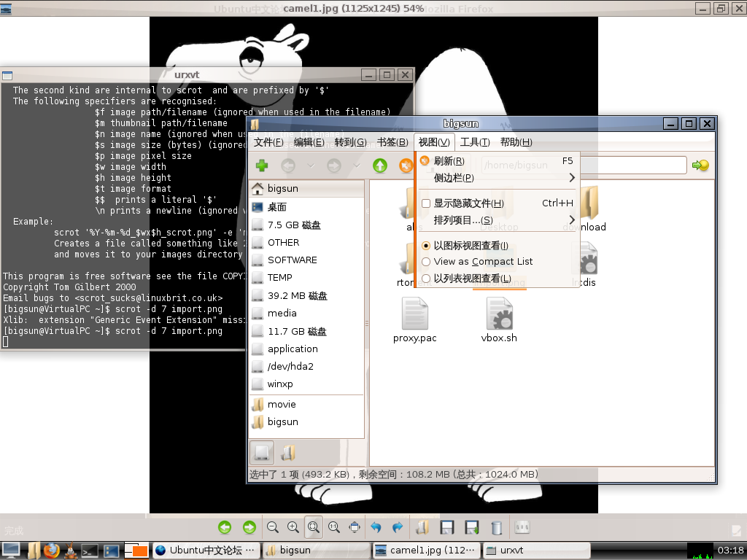
Task: Switch image viewer to full screen
Action: [x=355, y=527]
